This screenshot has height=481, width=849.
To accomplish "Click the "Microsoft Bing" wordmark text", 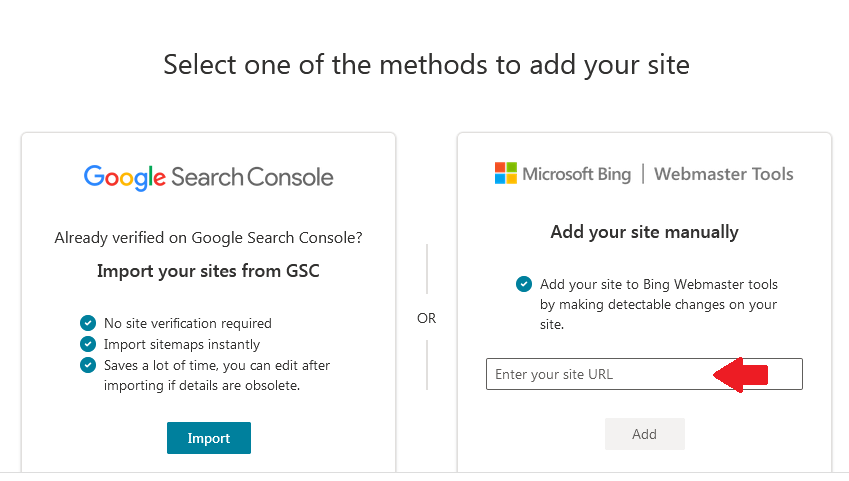I will 577,174.
